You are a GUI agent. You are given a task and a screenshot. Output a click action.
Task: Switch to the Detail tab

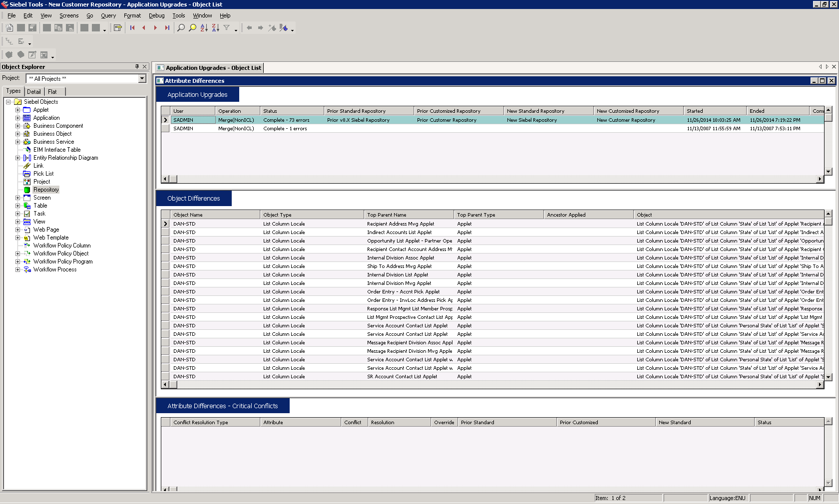[x=34, y=91]
